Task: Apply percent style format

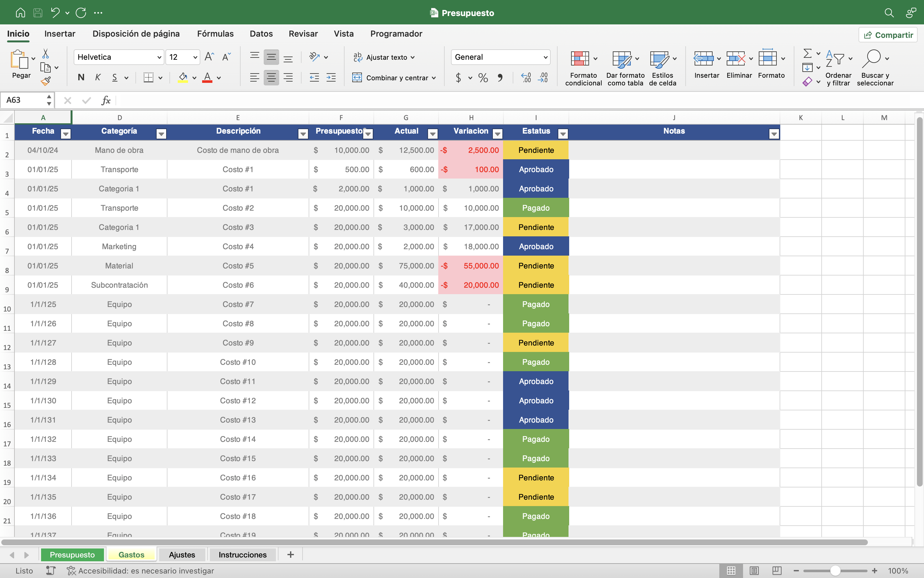Action: click(x=483, y=78)
